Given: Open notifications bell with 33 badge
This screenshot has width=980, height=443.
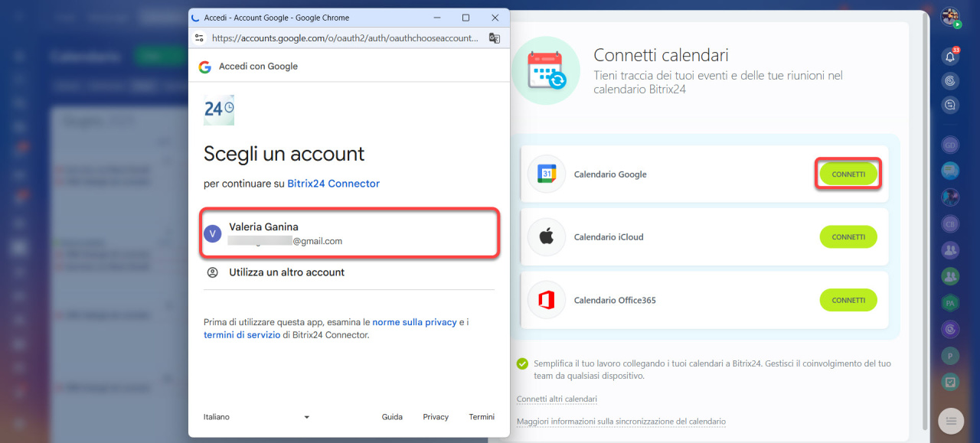Looking at the screenshot, I should pos(950,56).
